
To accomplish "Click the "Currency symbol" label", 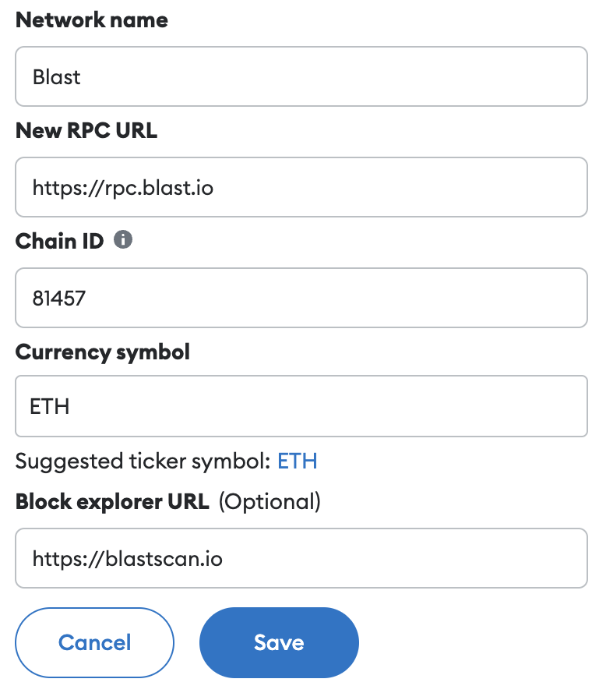I will coord(103,352).
